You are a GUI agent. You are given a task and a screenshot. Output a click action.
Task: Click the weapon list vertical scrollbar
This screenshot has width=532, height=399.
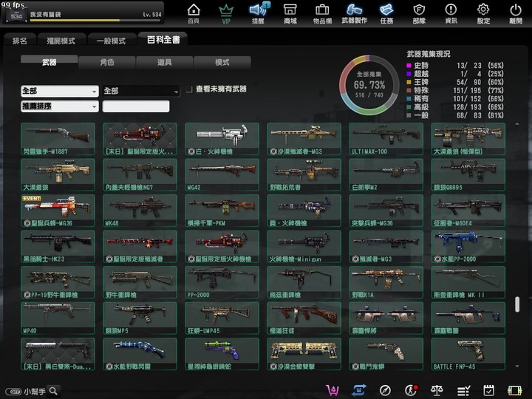pos(516,304)
